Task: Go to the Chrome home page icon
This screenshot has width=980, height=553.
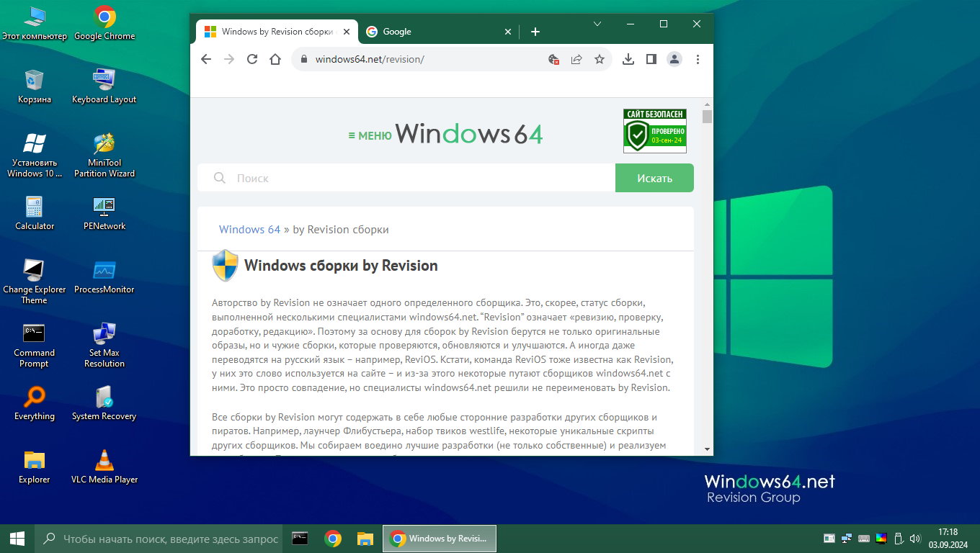Action: 275,59
